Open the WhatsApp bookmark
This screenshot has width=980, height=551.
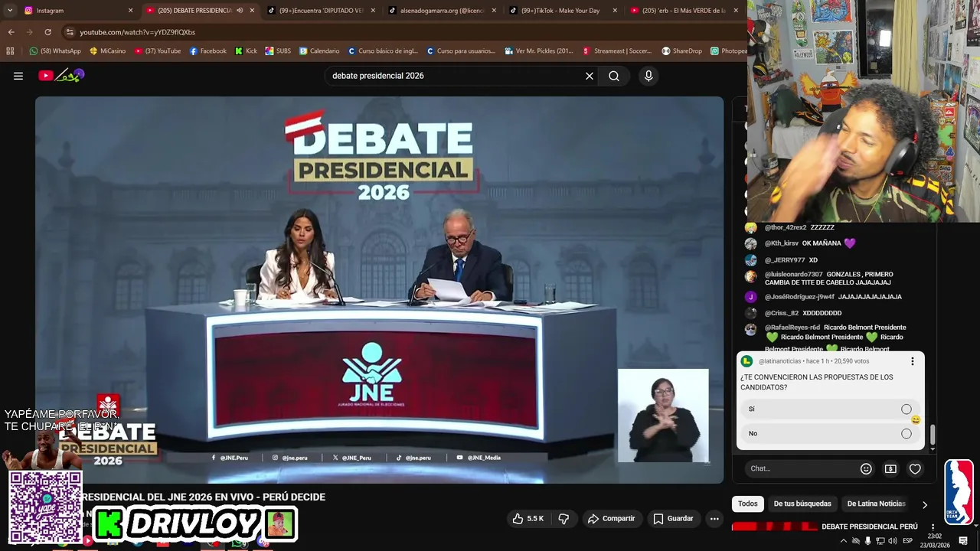(x=55, y=51)
